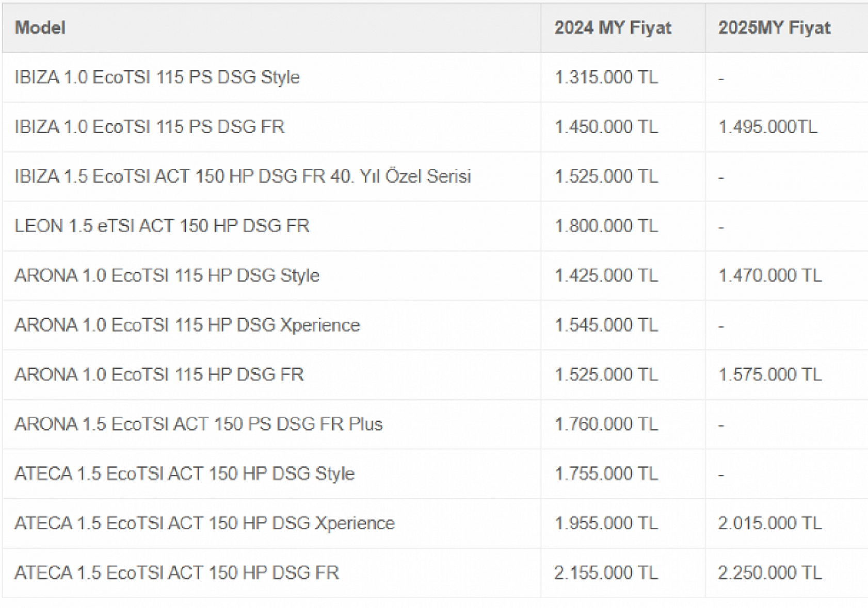
Task: Click ARONA 1.0 EcoTSI 115 HP DSG FR
Action: (159, 374)
